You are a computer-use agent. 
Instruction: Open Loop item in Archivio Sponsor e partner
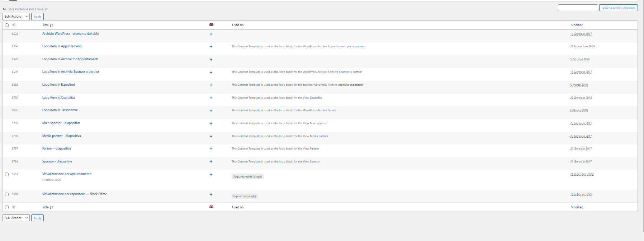[x=71, y=72]
